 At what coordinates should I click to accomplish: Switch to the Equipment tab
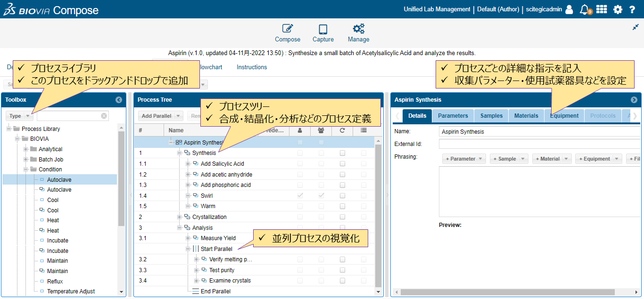pos(564,116)
